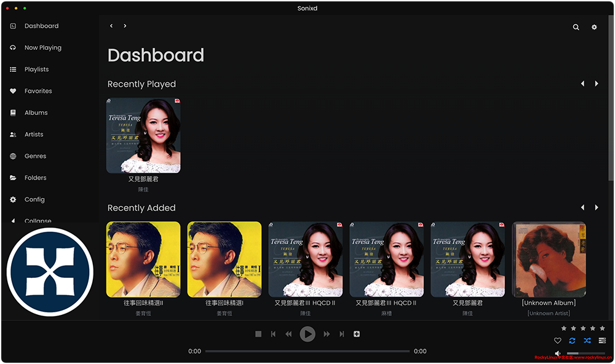Skip to the next track
The image size is (615, 364).
click(343, 334)
